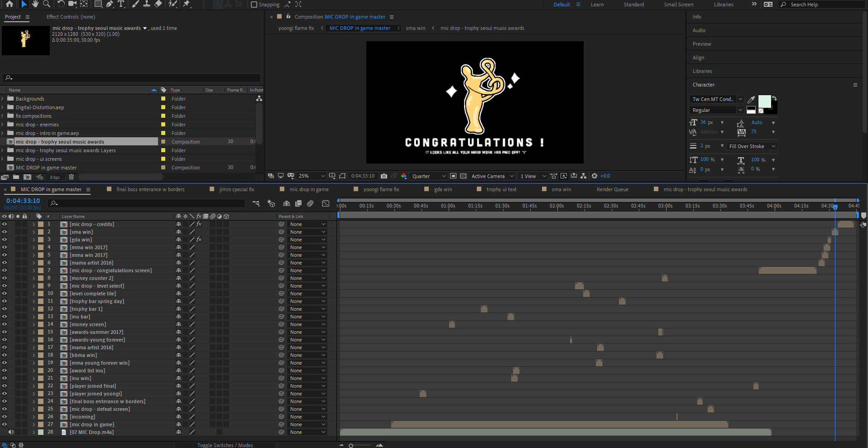Select the Rotation tool
This screenshot has height=448, width=868.
pos(61,4)
